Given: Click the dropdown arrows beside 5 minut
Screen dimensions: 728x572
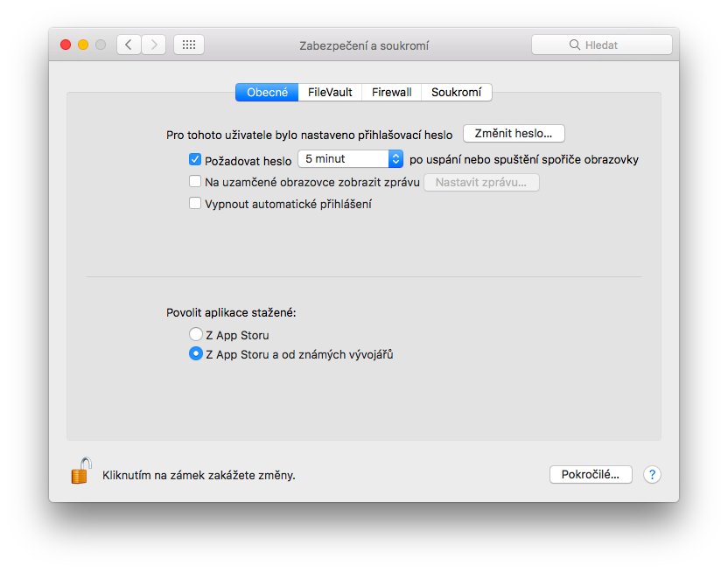Looking at the screenshot, I should 395,159.
